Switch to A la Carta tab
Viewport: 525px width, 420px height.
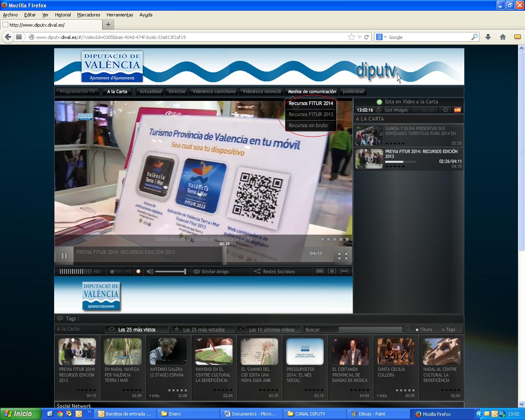coord(117,91)
